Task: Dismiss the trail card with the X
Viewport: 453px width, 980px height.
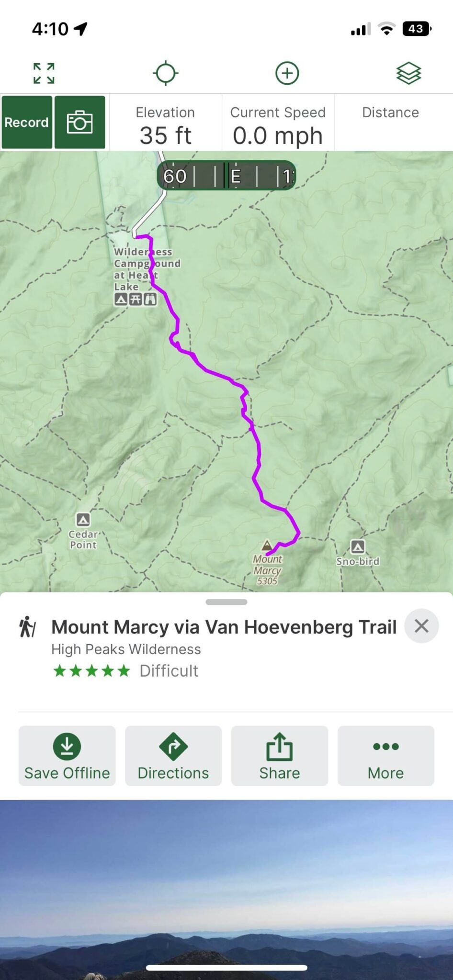Action: click(x=421, y=626)
